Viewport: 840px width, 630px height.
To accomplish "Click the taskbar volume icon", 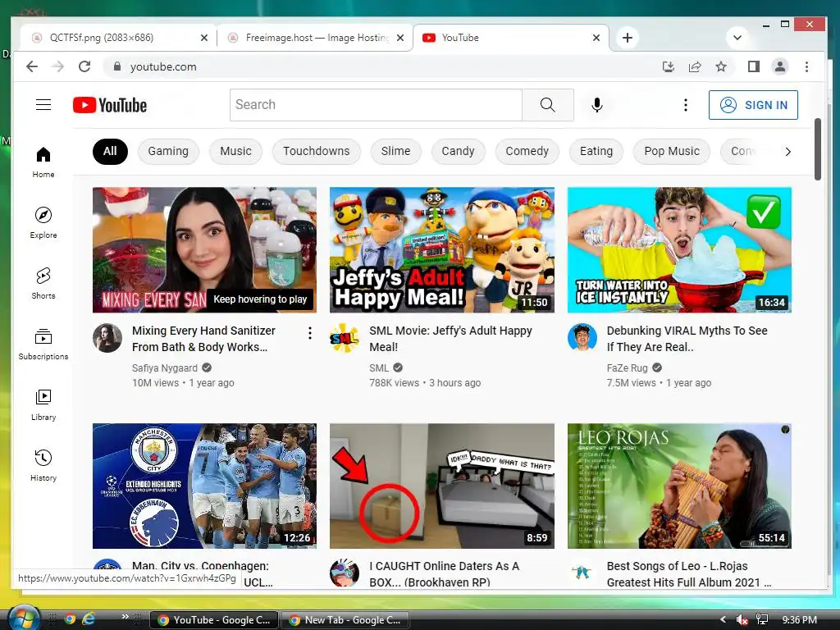I will (742, 620).
